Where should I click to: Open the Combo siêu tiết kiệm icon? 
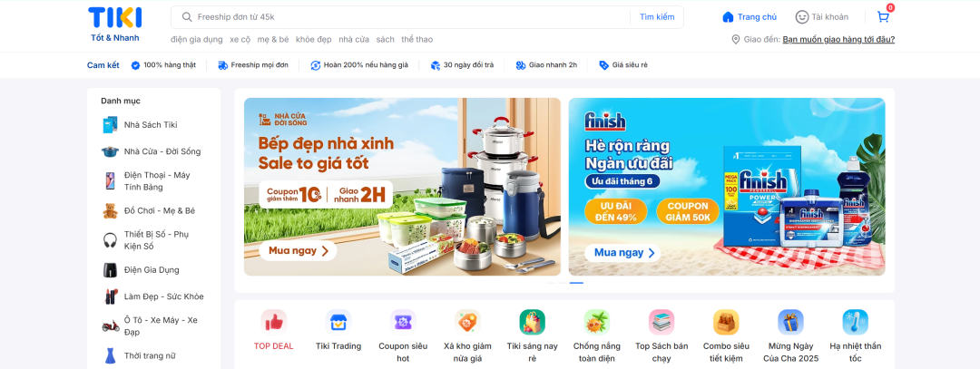click(726, 322)
